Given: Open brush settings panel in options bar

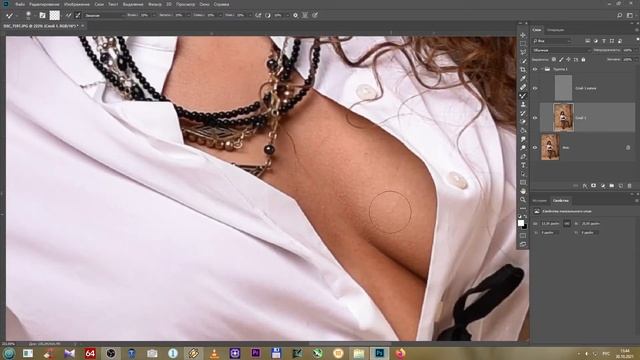Looking at the screenshot, I should 42,15.
